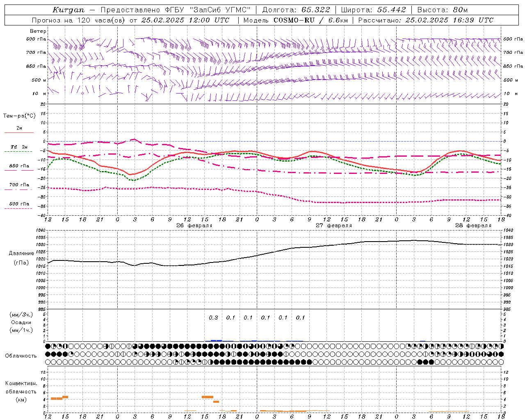The image size is (525, 420).
Task: Click the '500 гПа' temperature legend entry
Action: [x=19, y=204]
